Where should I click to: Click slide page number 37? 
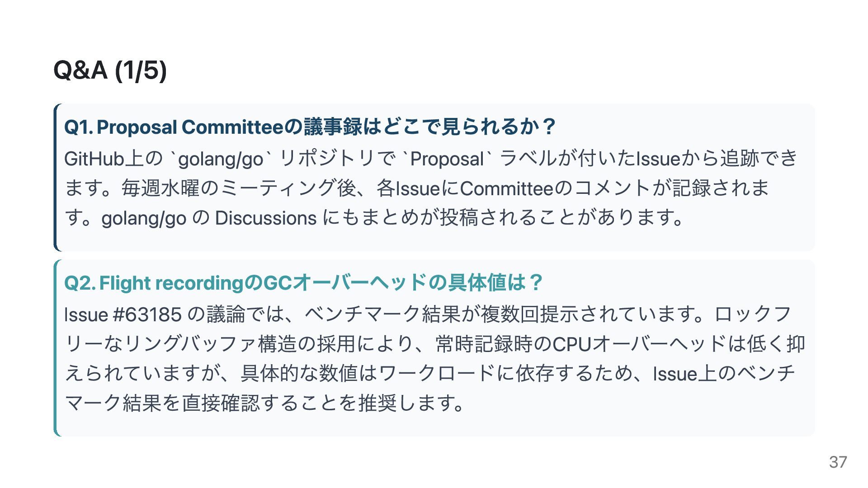(x=838, y=462)
